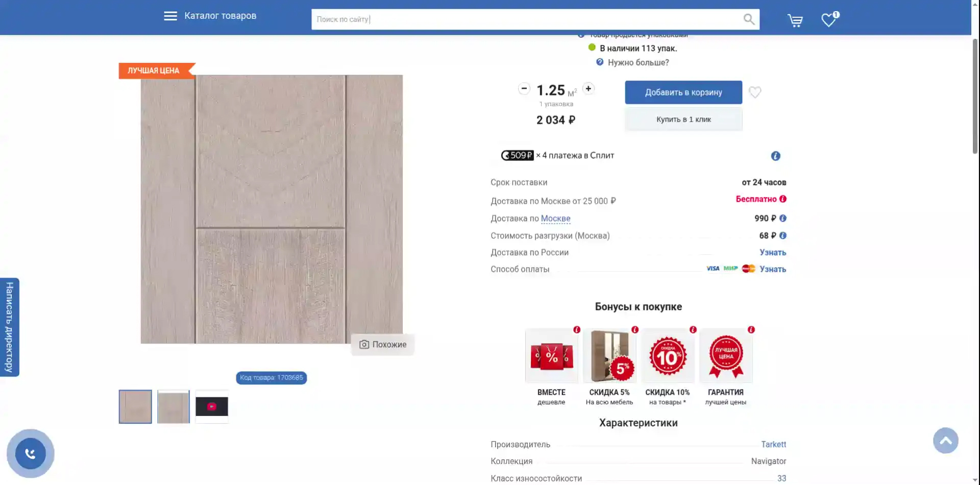
Task: Increase quantity with plus button
Action: (x=588, y=89)
